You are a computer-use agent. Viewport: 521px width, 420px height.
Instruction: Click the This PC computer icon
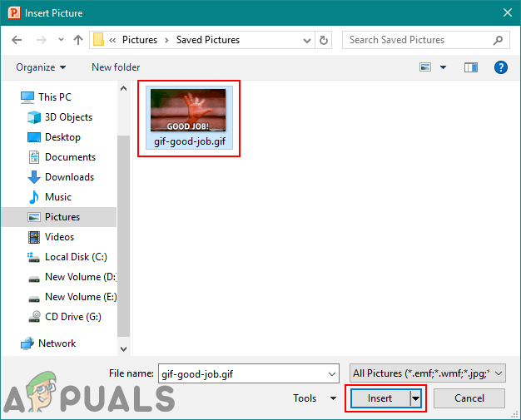pos(27,97)
